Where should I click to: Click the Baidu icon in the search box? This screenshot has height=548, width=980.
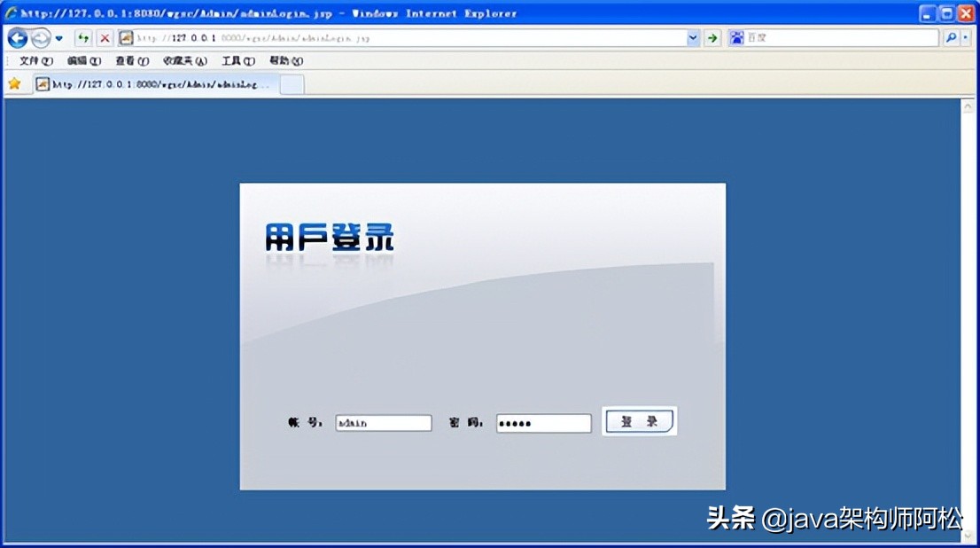737,37
